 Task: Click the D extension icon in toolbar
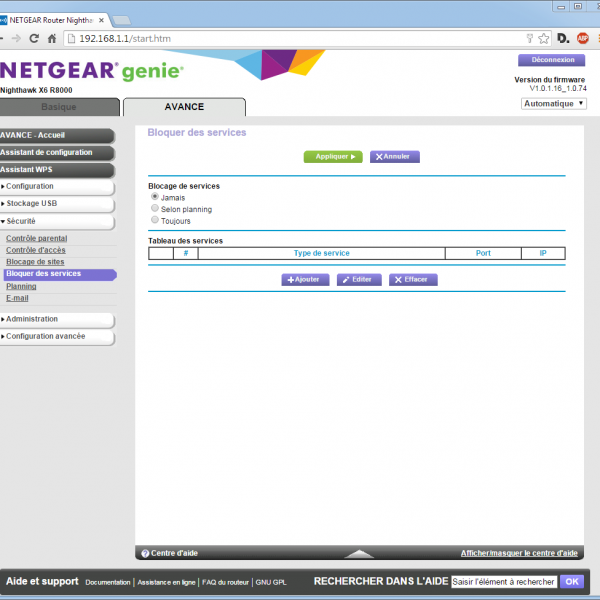(563, 38)
